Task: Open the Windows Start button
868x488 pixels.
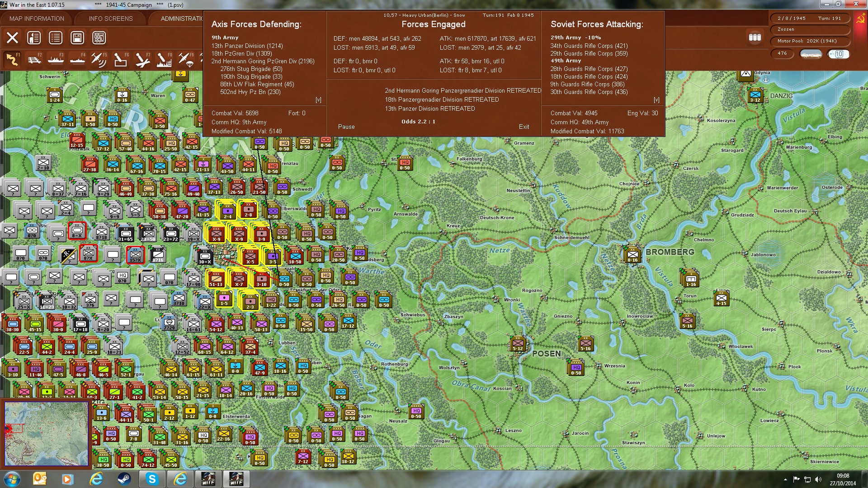Action: [12, 479]
